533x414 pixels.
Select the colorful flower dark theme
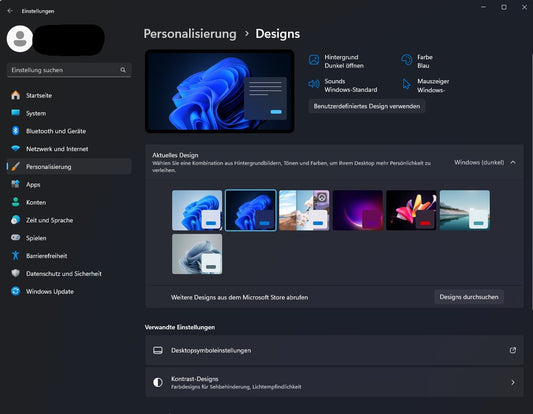[x=411, y=210]
